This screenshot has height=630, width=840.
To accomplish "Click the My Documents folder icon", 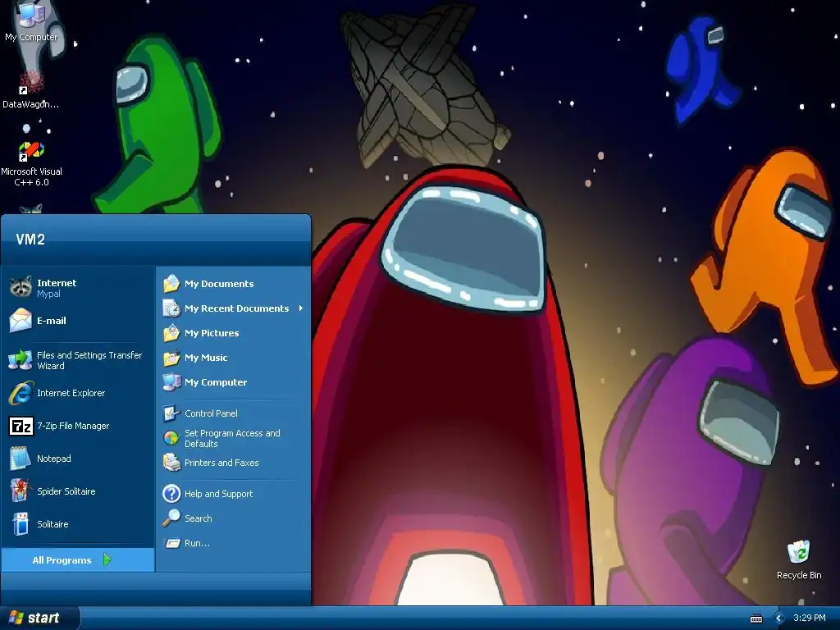I will pos(171,283).
